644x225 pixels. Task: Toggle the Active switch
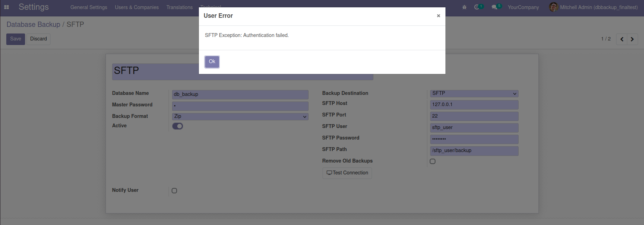coord(178,126)
